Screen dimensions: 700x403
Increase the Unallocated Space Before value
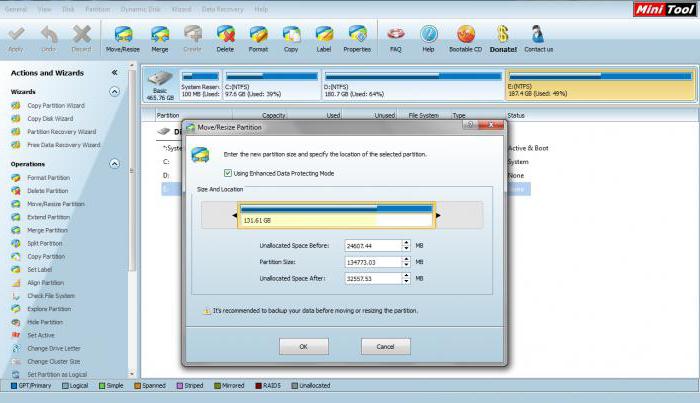click(x=406, y=242)
